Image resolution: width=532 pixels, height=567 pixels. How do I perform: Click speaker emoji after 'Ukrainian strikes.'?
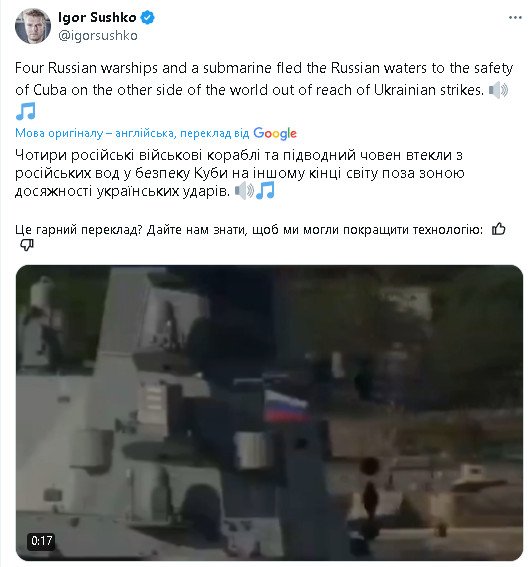coord(498,90)
